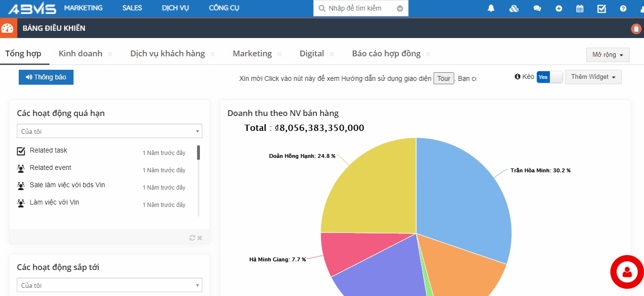Click the cubes modules icon
Viewport: 644px width, 296px height.
tap(514, 8)
